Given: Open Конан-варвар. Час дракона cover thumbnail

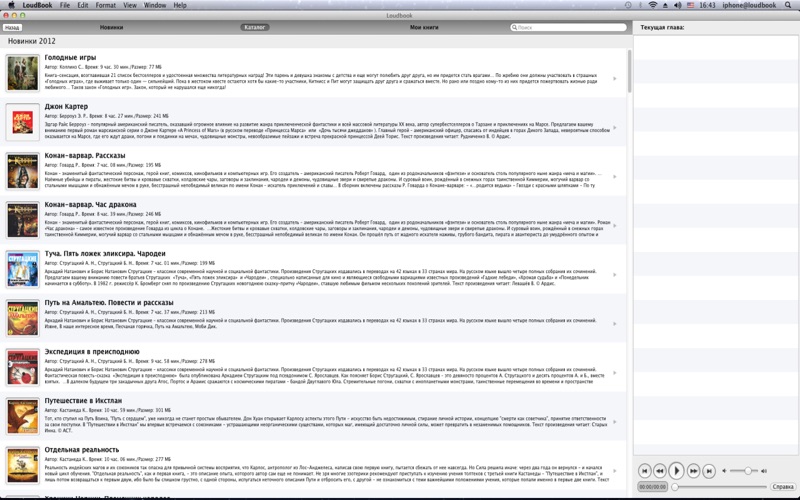Looking at the screenshot, I should pyautogui.click(x=22, y=220).
